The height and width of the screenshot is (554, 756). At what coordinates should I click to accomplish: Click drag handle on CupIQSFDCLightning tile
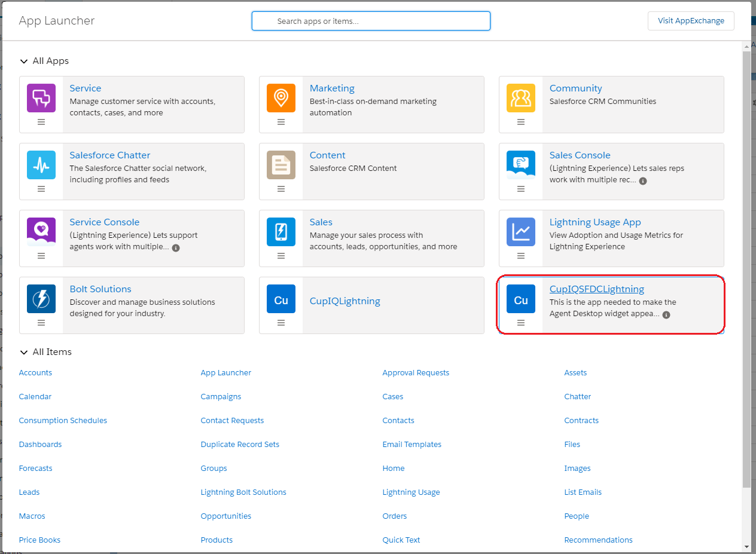click(x=521, y=323)
